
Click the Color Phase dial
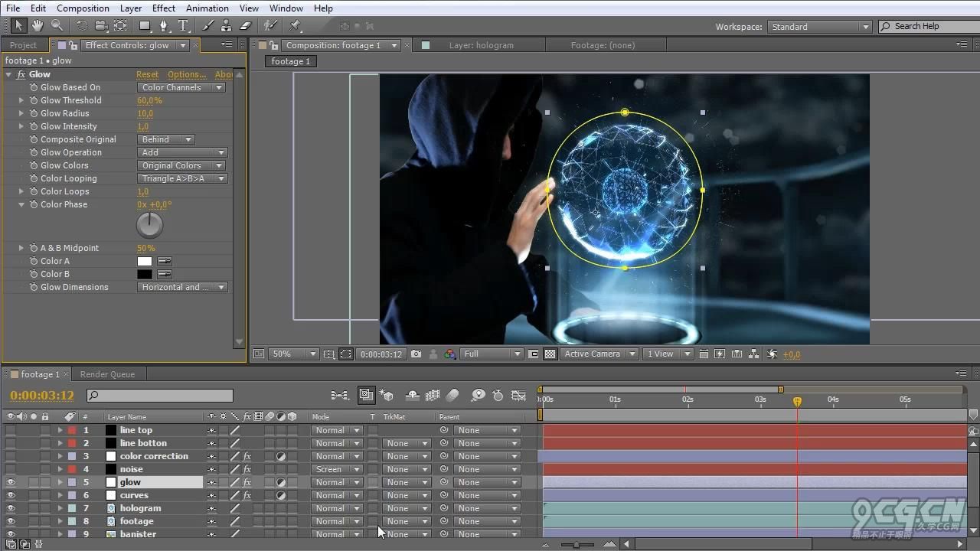tap(149, 225)
